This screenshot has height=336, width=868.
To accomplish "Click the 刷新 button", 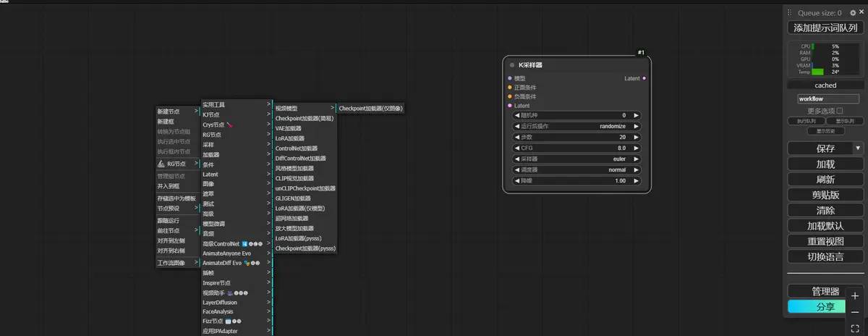I will (x=825, y=179).
